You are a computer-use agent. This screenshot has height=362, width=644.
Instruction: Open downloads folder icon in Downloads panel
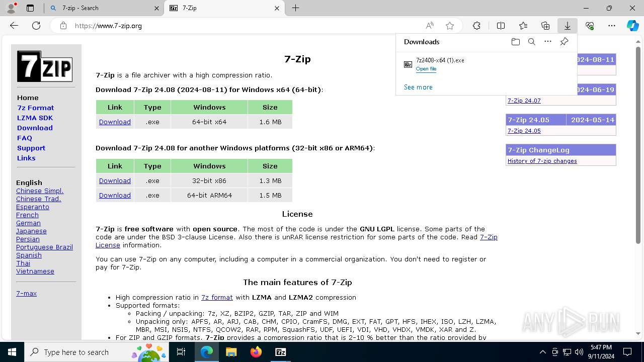515,42
